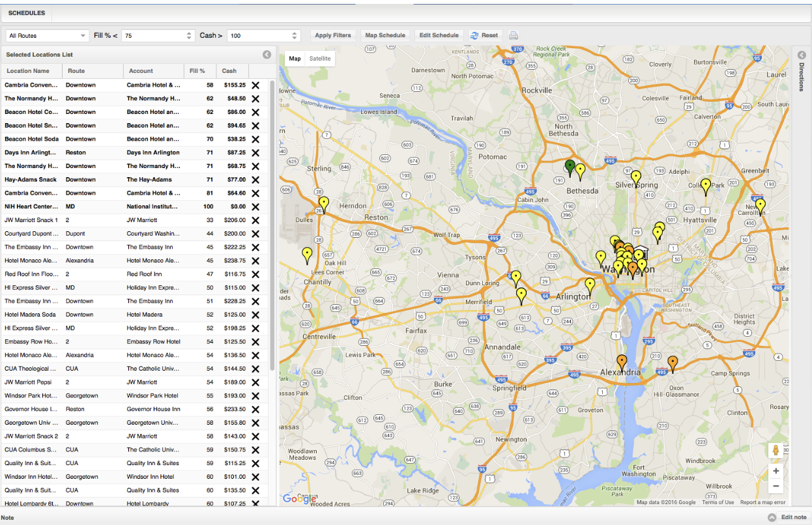Screen dimensions: 812x525
Task: Select the Embassy Row Hotel row
Action: (x=134, y=341)
